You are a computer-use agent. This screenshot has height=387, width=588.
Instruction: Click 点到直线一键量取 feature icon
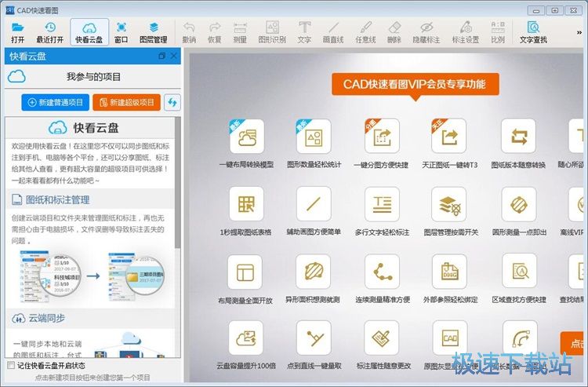click(314, 338)
